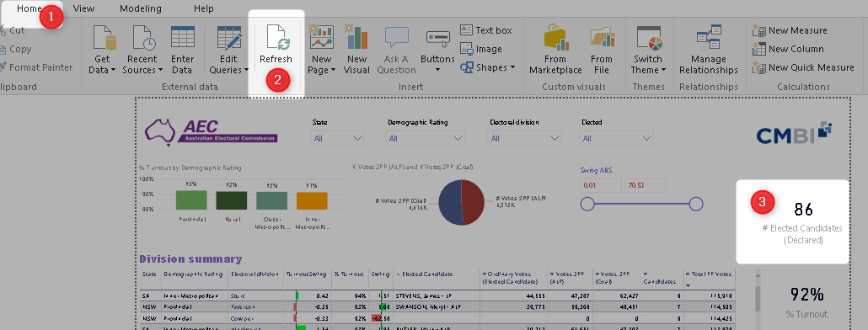Click the Paterson electoral division link
Image resolution: width=868 pixels, height=330 pixels.
click(x=242, y=306)
